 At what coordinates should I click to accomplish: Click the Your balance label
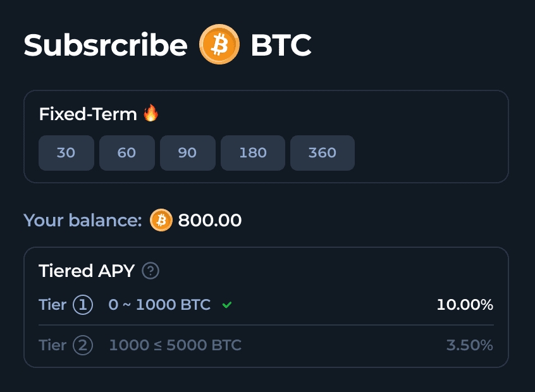83,220
